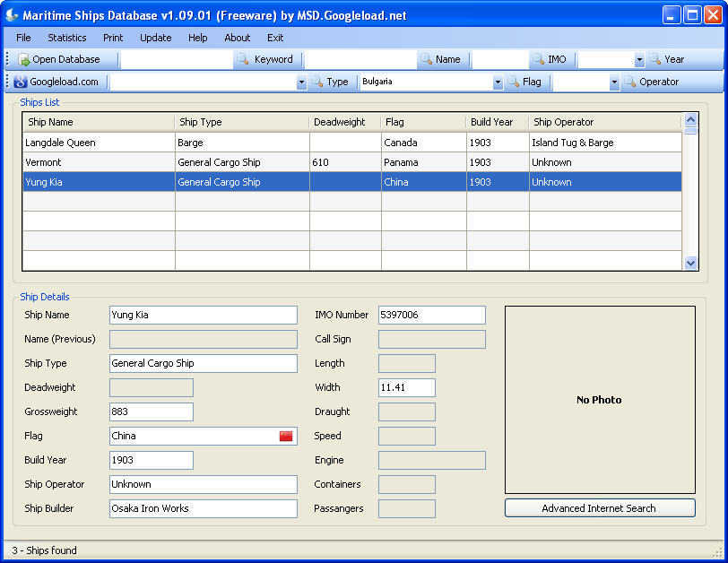Click the IMO search magnifier icon
The width and height of the screenshot is (728, 563).
pos(538,59)
